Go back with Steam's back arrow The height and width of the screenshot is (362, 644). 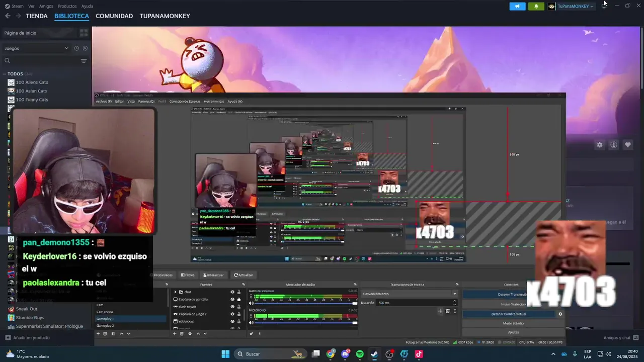[x=8, y=16]
